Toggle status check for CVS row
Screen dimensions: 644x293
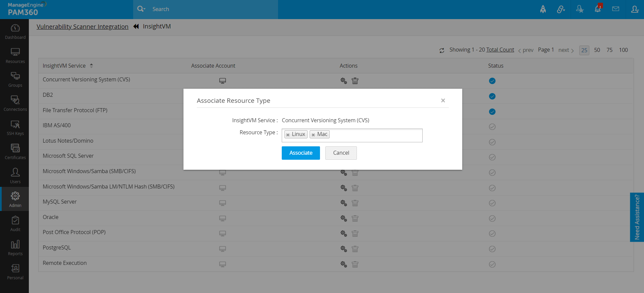492,81
